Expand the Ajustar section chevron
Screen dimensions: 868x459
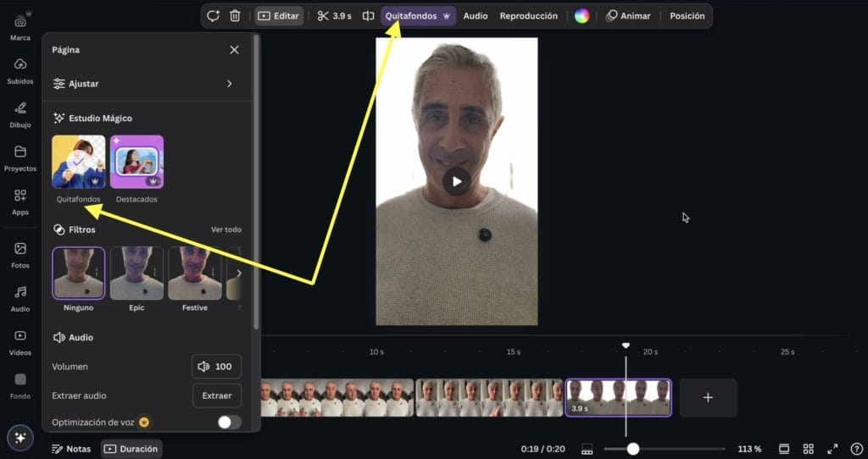pyautogui.click(x=229, y=84)
